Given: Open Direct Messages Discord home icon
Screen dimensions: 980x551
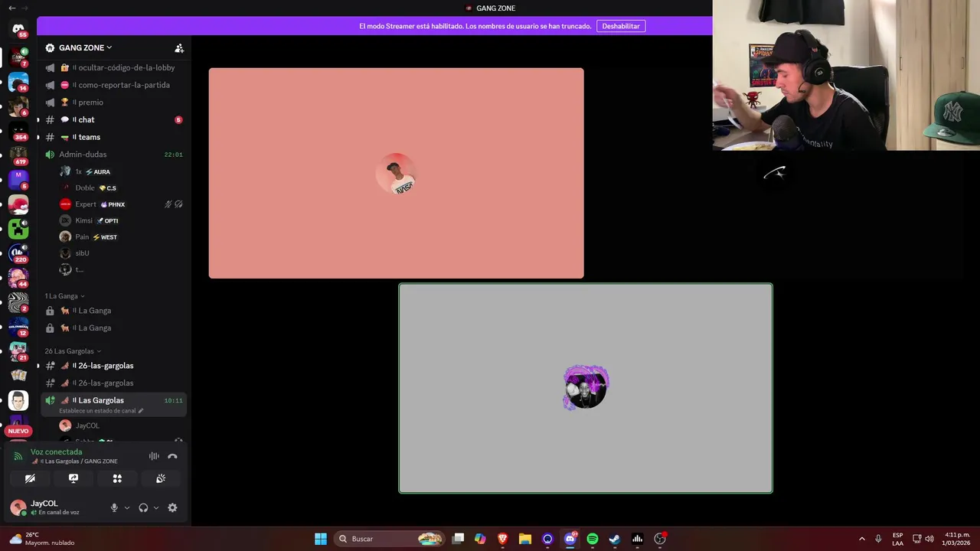Looking at the screenshot, I should (x=18, y=29).
